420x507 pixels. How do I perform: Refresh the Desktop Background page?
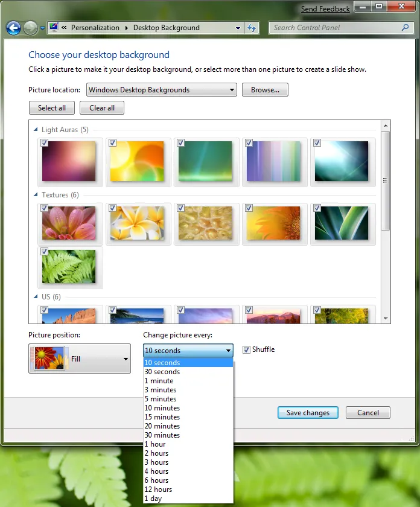(252, 28)
